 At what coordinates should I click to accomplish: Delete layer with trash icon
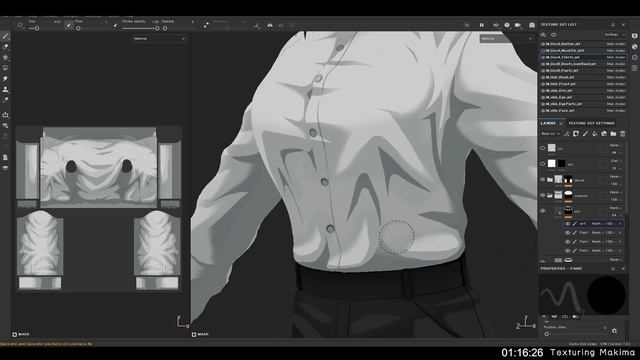coord(622,134)
